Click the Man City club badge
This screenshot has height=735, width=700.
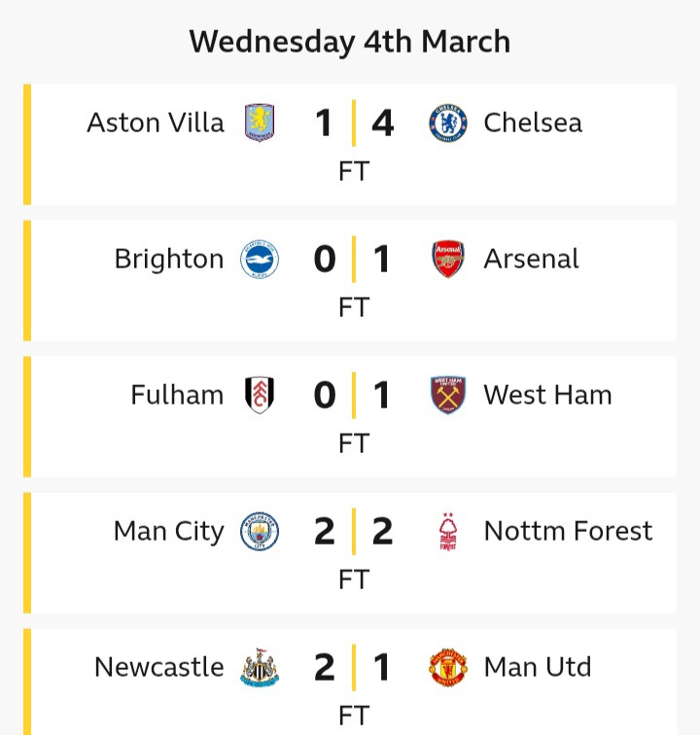(x=260, y=532)
